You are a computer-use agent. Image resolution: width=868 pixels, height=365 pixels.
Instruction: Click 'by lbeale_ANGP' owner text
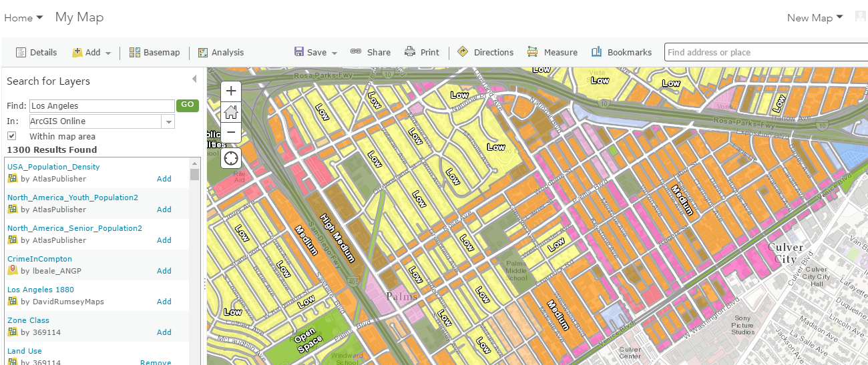click(51, 271)
